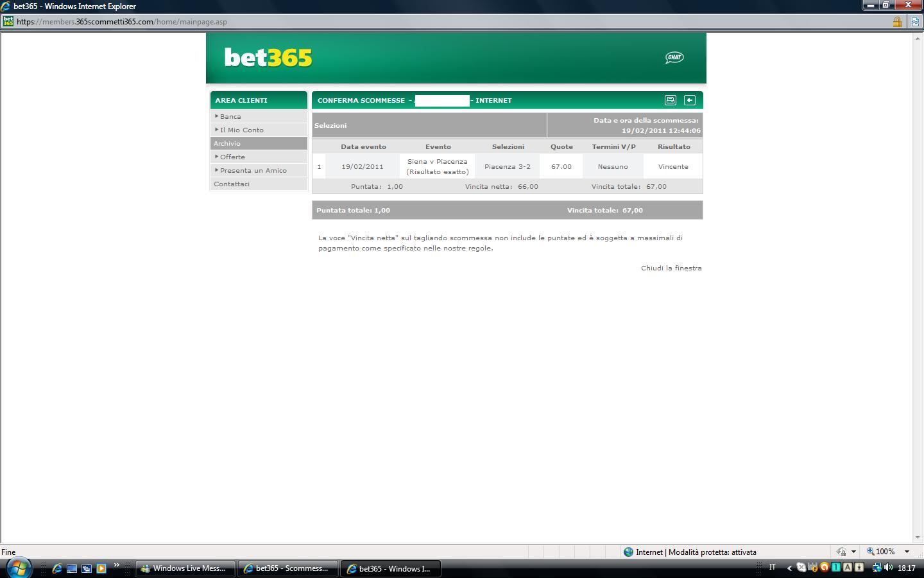Viewport: 924px width, 578px height.
Task: Open the security status dropdown arrow
Action: pos(853,552)
